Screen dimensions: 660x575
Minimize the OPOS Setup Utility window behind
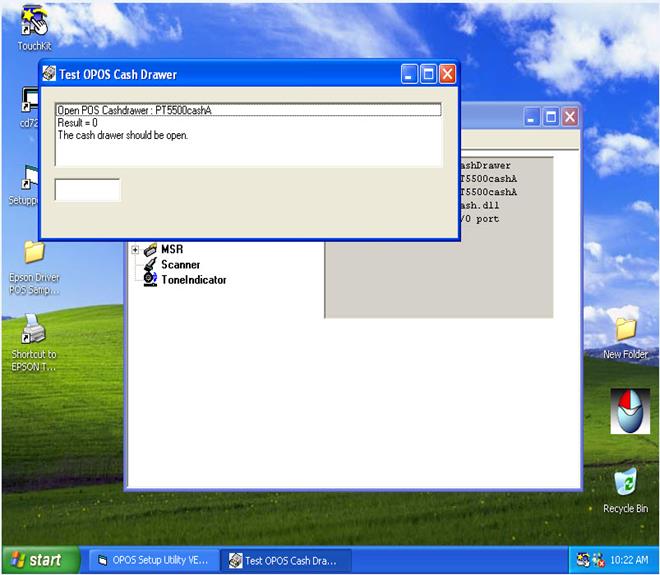click(532, 117)
